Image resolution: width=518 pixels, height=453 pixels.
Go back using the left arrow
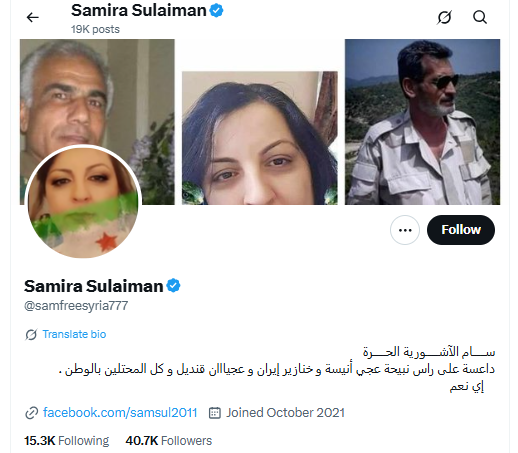tap(33, 17)
